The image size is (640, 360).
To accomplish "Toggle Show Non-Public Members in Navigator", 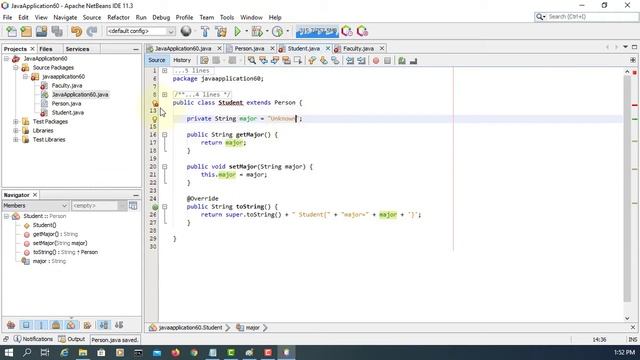I will (x=56, y=325).
